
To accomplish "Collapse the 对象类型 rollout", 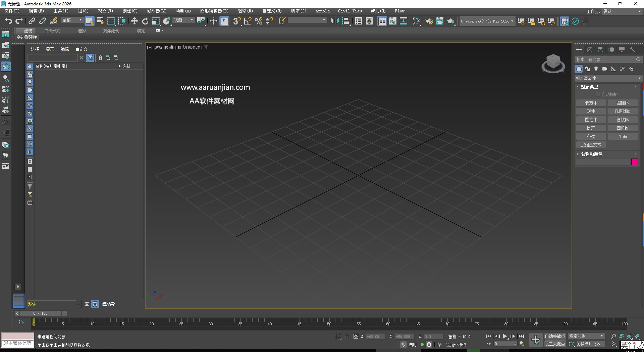I will point(577,86).
